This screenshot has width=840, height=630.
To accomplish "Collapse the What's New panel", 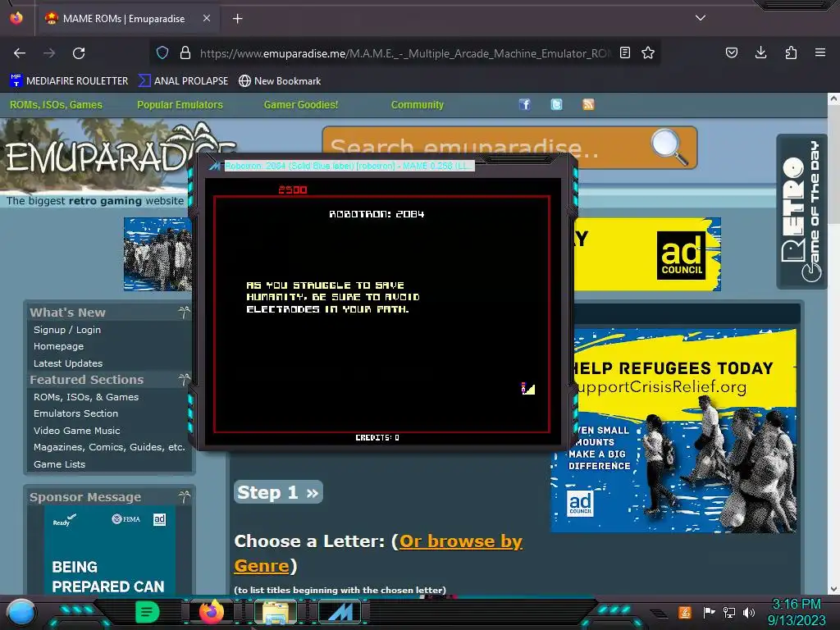I will pyautogui.click(x=184, y=313).
